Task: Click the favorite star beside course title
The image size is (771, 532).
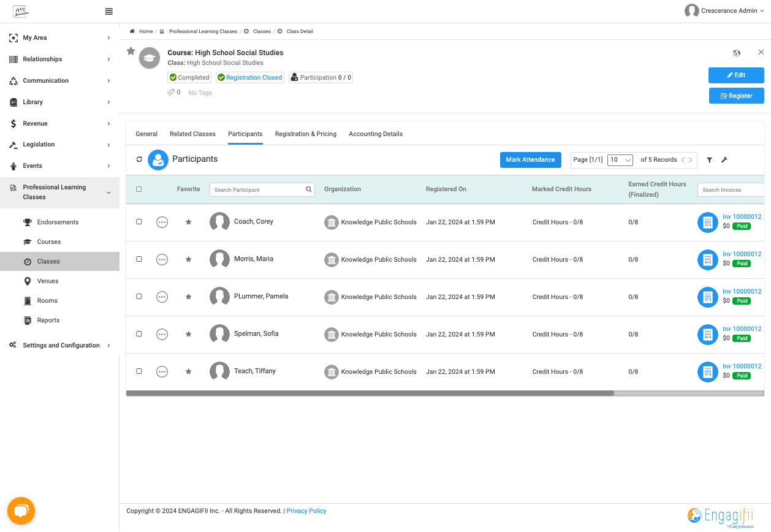Action: click(x=131, y=51)
